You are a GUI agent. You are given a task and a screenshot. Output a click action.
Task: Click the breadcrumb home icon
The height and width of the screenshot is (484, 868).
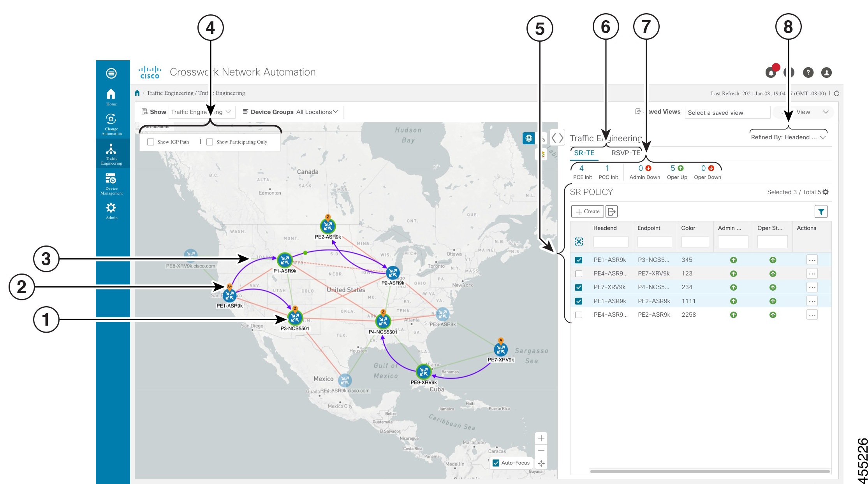click(137, 93)
